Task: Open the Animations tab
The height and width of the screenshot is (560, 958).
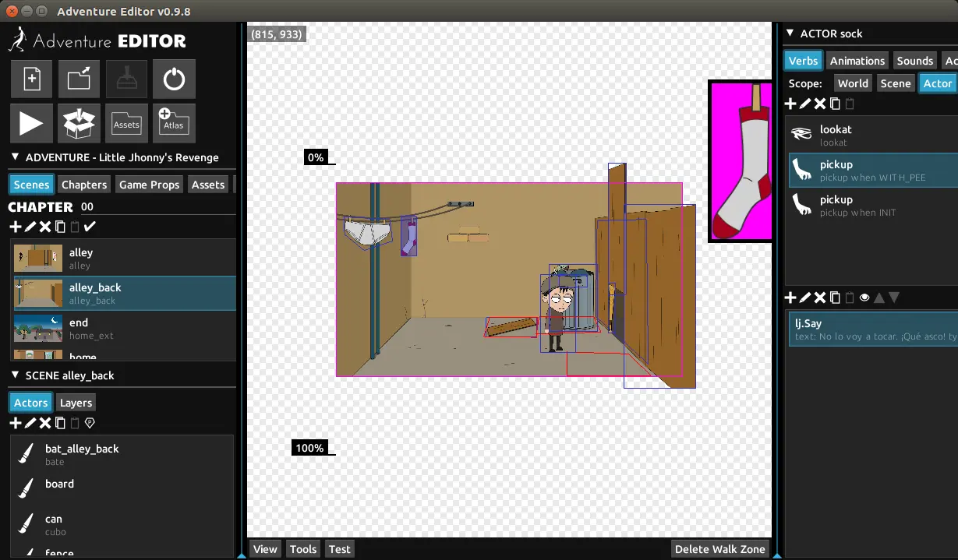Action: click(857, 61)
